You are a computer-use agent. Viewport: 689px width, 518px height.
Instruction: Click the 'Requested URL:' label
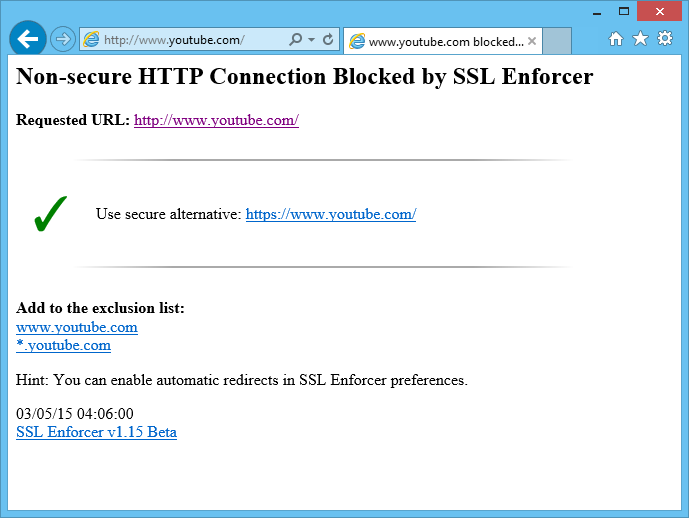tap(73, 120)
